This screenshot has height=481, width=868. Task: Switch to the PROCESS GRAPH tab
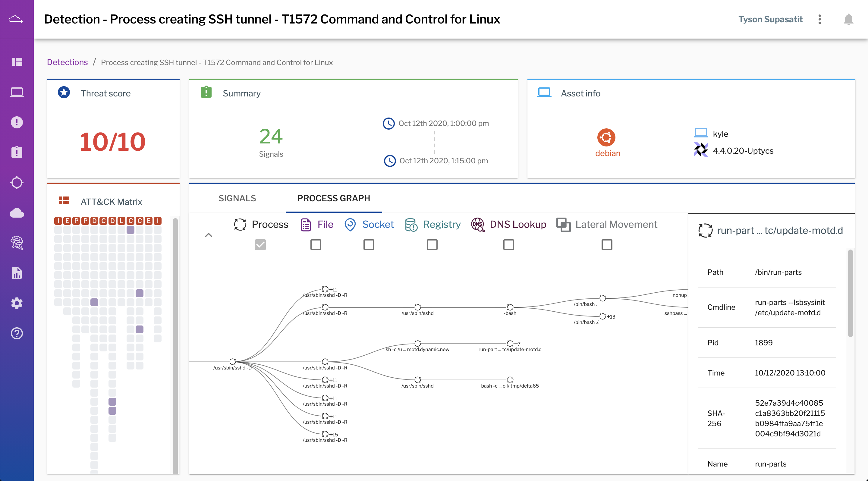pyautogui.click(x=333, y=197)
